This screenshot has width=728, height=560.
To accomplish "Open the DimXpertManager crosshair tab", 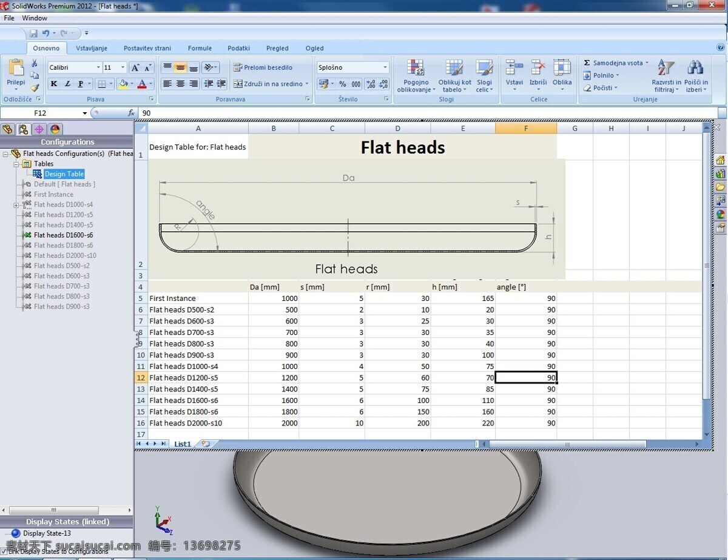I will click(39, 129).
